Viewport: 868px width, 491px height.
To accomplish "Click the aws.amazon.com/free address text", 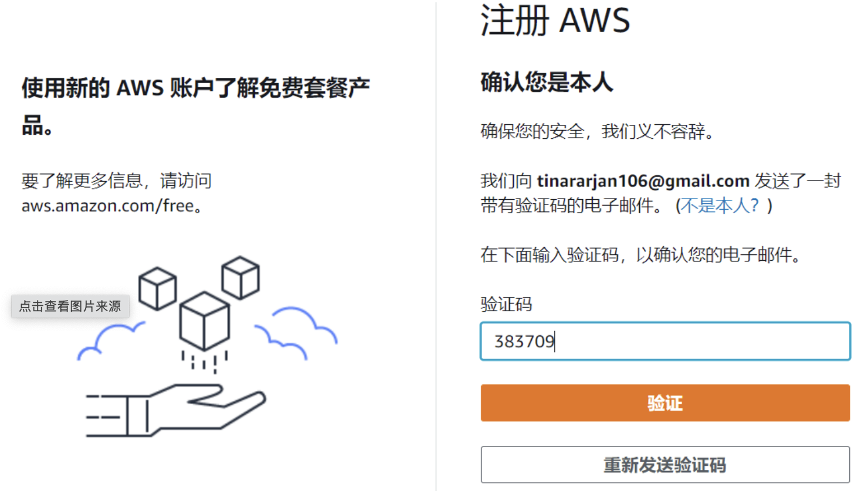I will [108, 206].
